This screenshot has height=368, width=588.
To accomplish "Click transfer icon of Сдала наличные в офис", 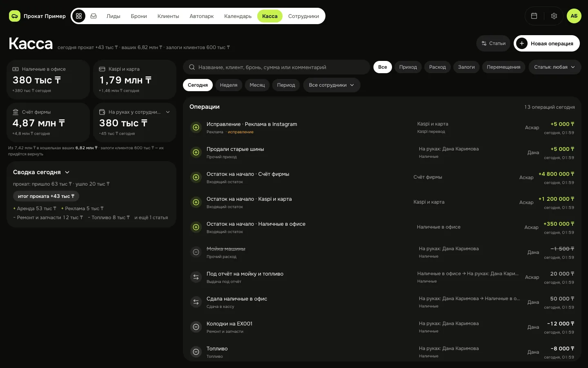I will [x=196, y=302].
